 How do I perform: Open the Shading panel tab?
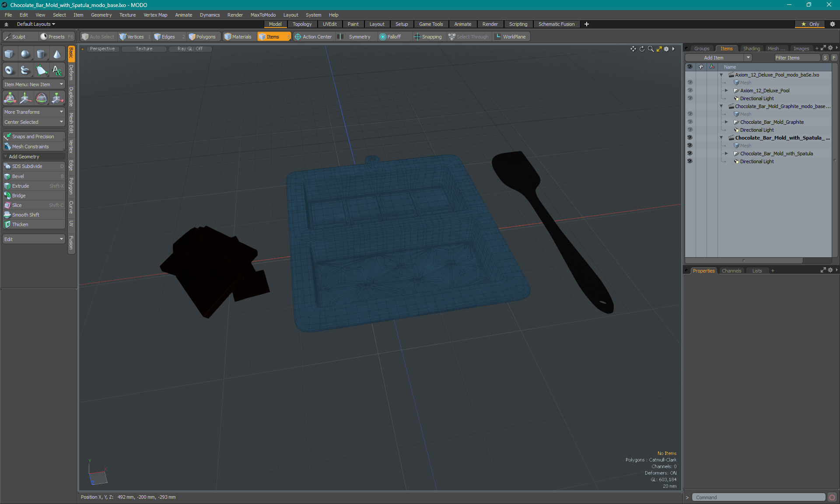tap(751, 49)
